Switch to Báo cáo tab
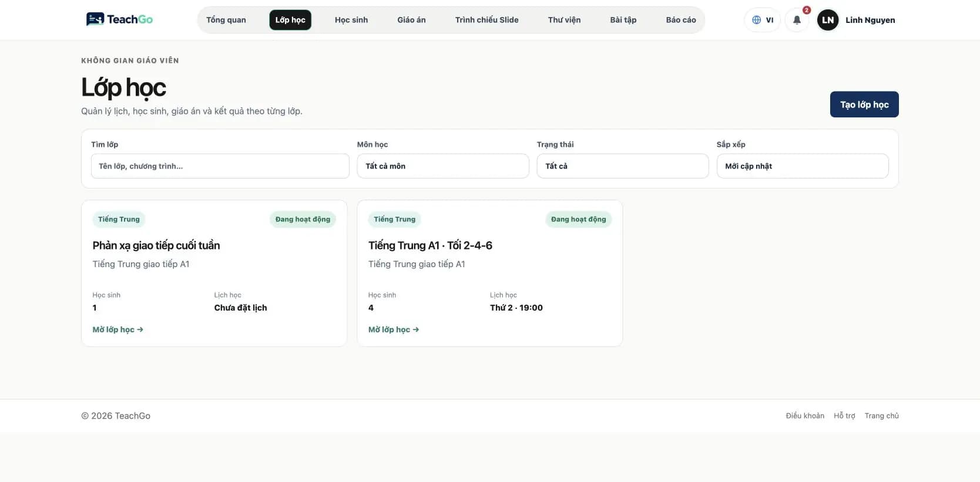 (x=681, y=20)
